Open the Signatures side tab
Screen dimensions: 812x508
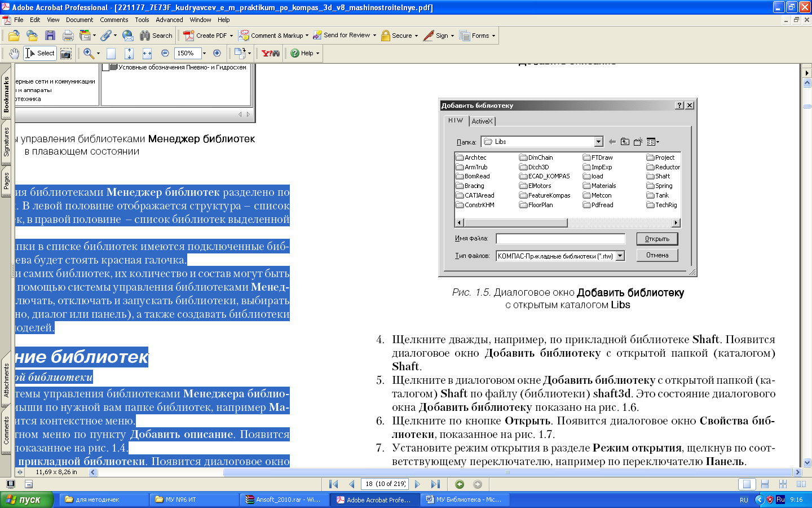(x=6, y=142)
